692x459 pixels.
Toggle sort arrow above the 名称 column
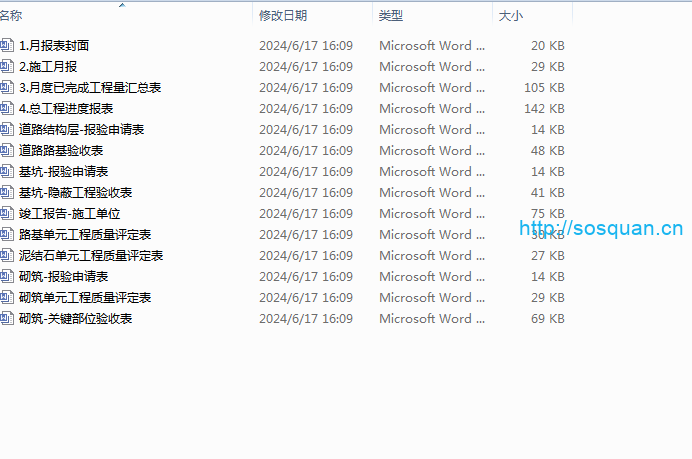pyautogui.click(x=122, y=6)
